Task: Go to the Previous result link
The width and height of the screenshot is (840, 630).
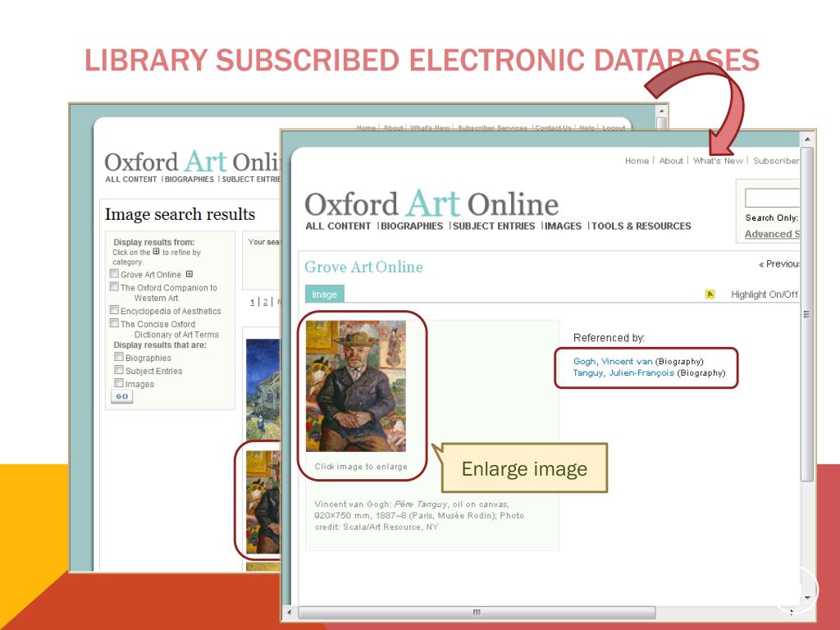Action: tap(779, 264)
